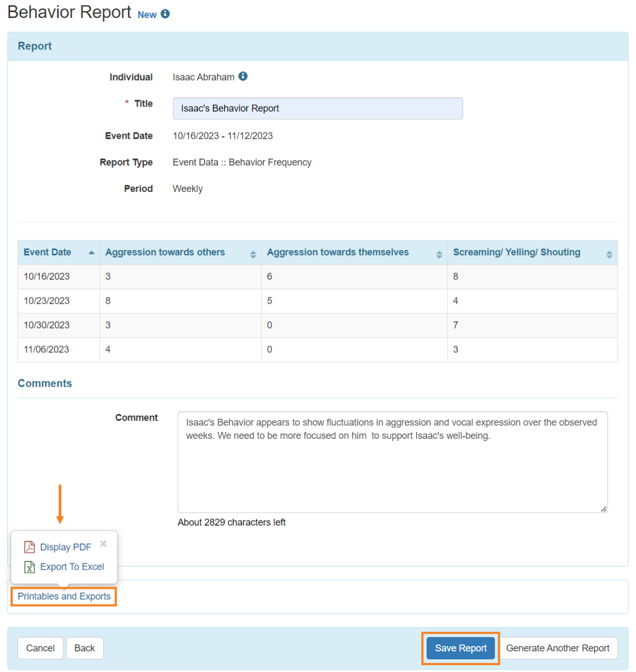Cancel the behavior report
Screen dimensions: 636x672
coord(40,648)
